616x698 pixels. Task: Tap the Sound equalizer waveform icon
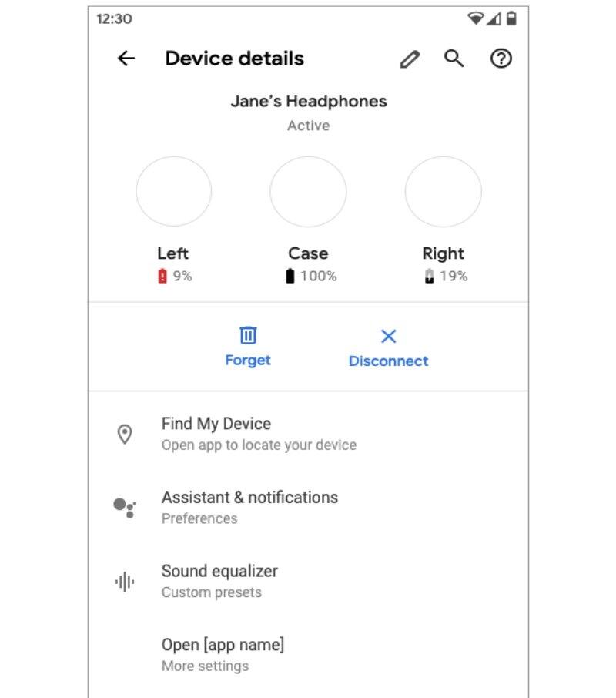point(125,582)
